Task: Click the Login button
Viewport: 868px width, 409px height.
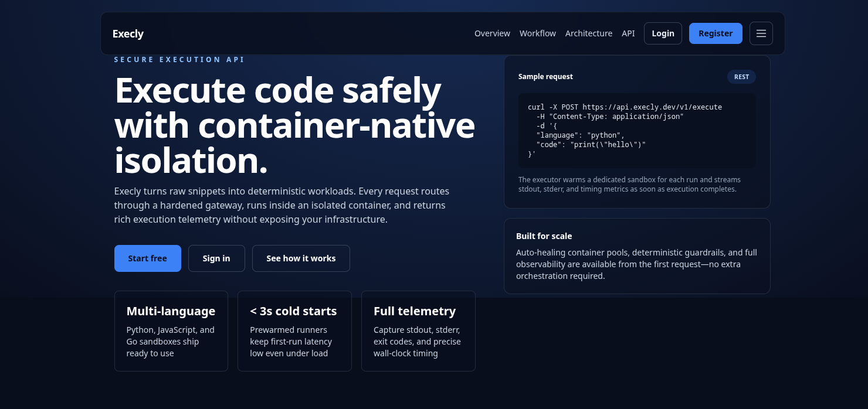Action: 663,33
